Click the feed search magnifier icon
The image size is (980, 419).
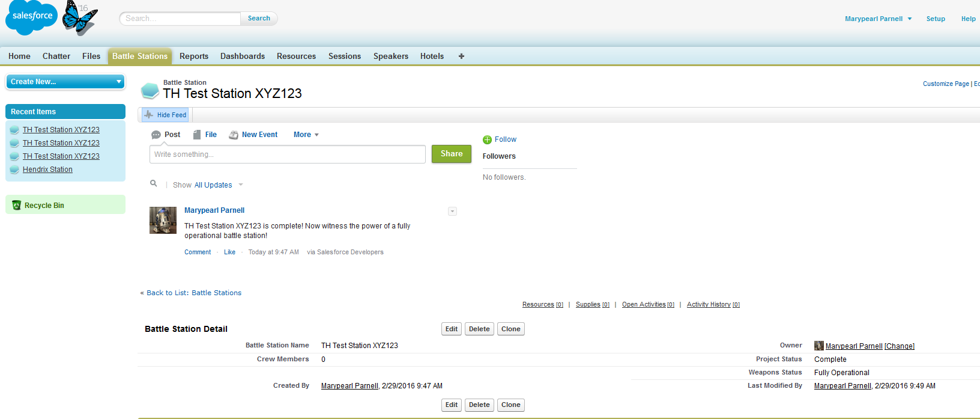pos(154,183)
